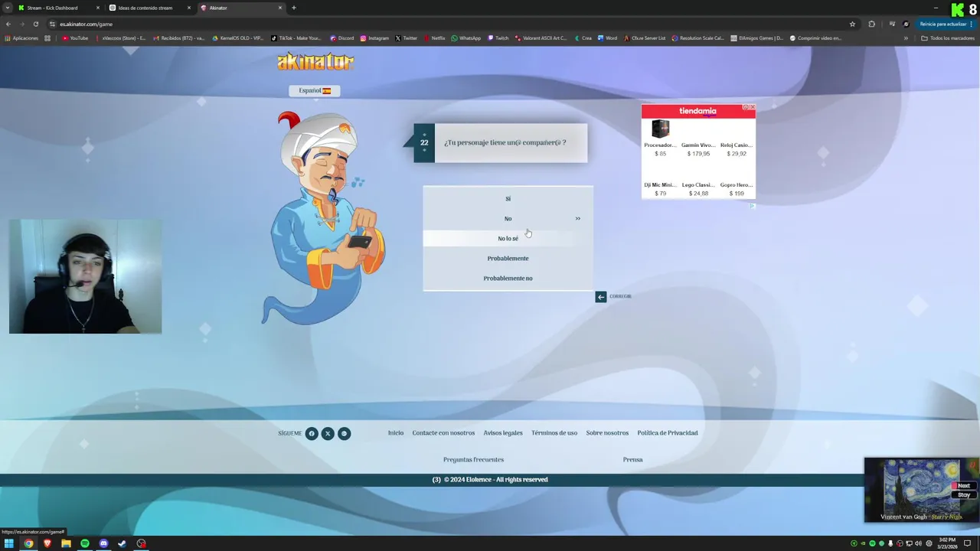Open the Twitter bookmark
Viewport: 980px width, 551px height.
tap(406, 38)
